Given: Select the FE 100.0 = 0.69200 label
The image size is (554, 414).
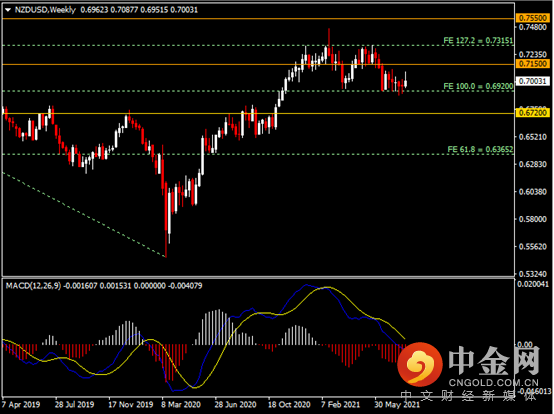Looking at the screenshot, I should click(x=478, y=86).
